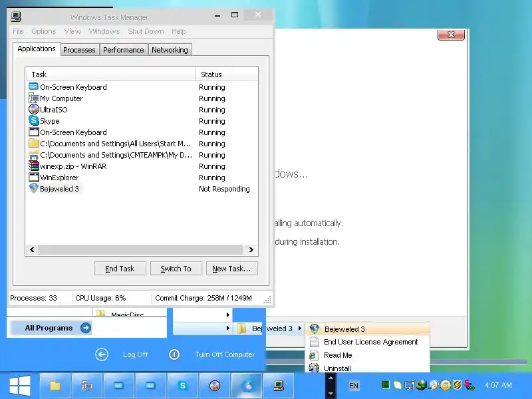The height and width of the screenshot is (399, 532).
Task: Click the New Task... button
Action: pyautogui.click(x=231, y=269)
